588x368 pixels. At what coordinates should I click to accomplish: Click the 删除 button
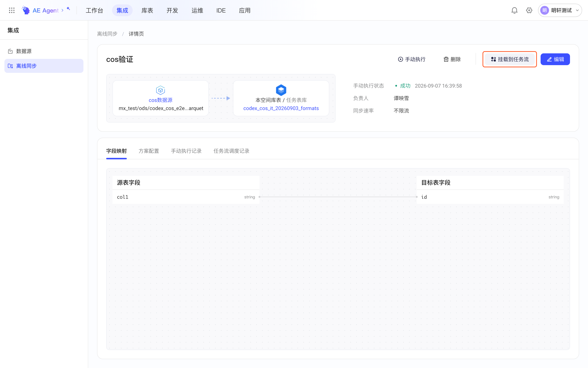click(x=452, y=59)
